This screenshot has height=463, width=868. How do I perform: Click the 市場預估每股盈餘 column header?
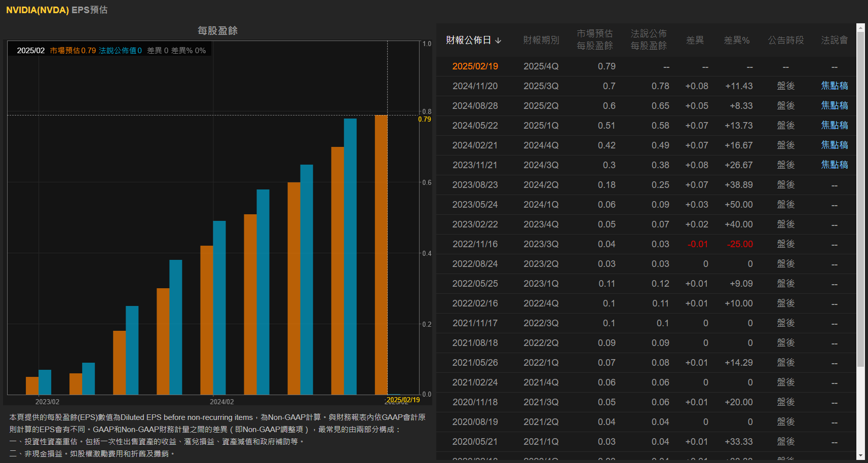(595, 40)
